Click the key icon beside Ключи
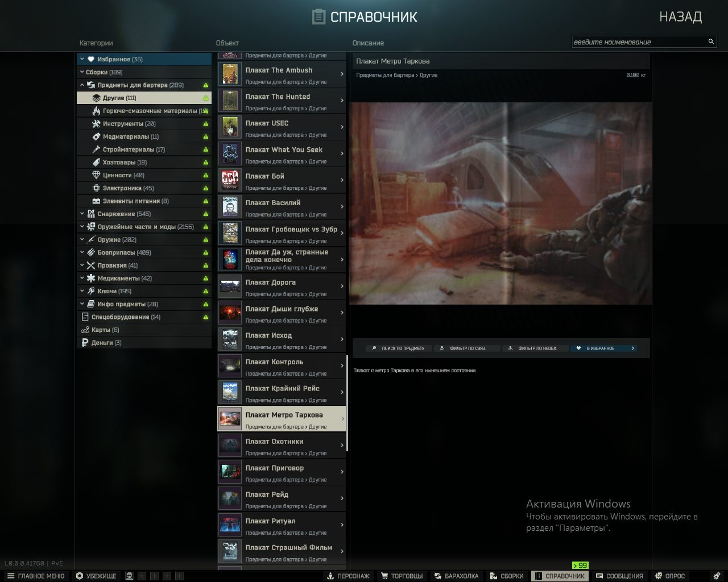 pos(90,291)
